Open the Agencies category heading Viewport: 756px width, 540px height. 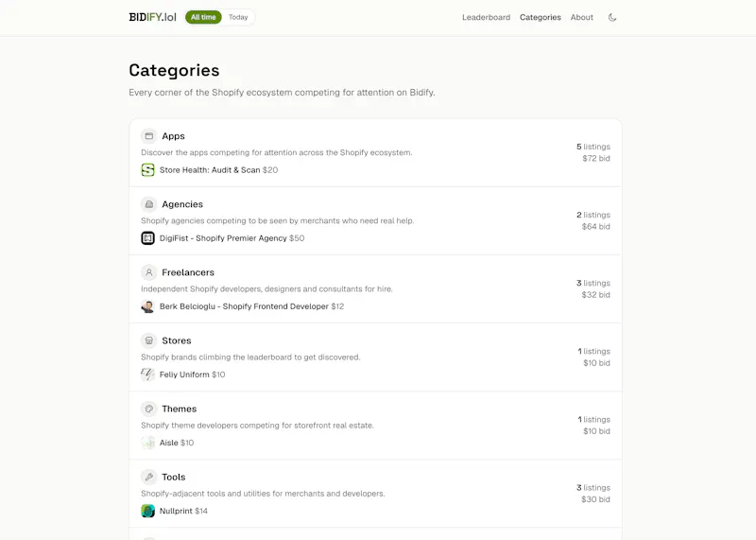[x=182, y=204]
